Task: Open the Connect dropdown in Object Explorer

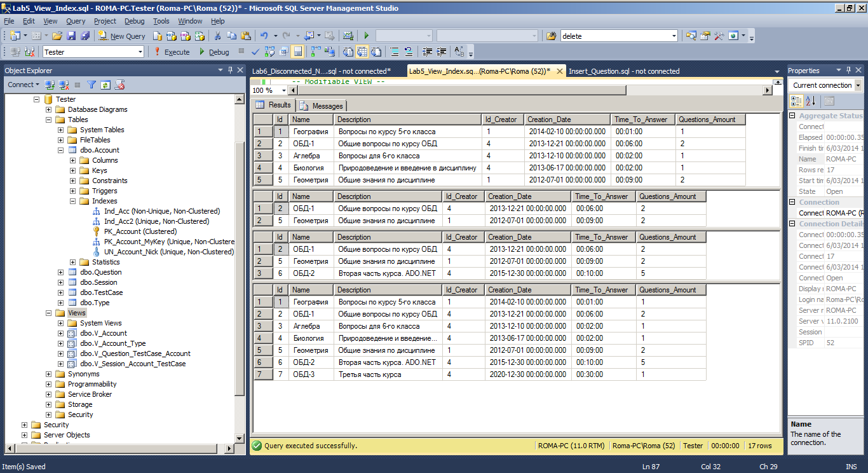Action: [x=24, y=85]
